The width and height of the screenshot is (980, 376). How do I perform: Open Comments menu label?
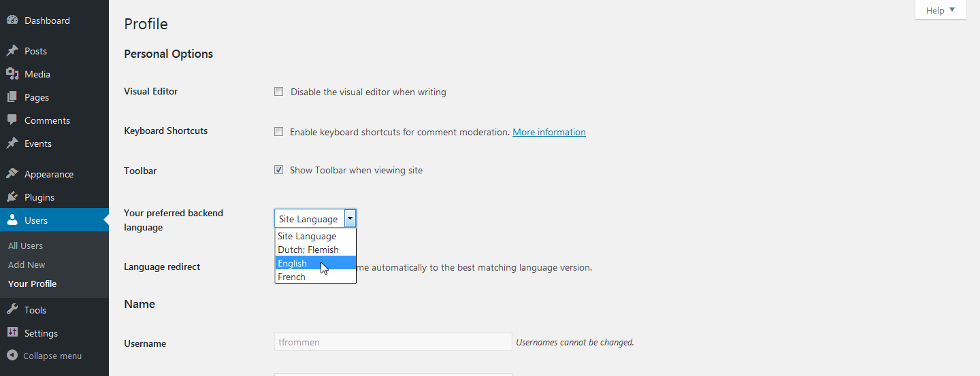pos(47,120)
